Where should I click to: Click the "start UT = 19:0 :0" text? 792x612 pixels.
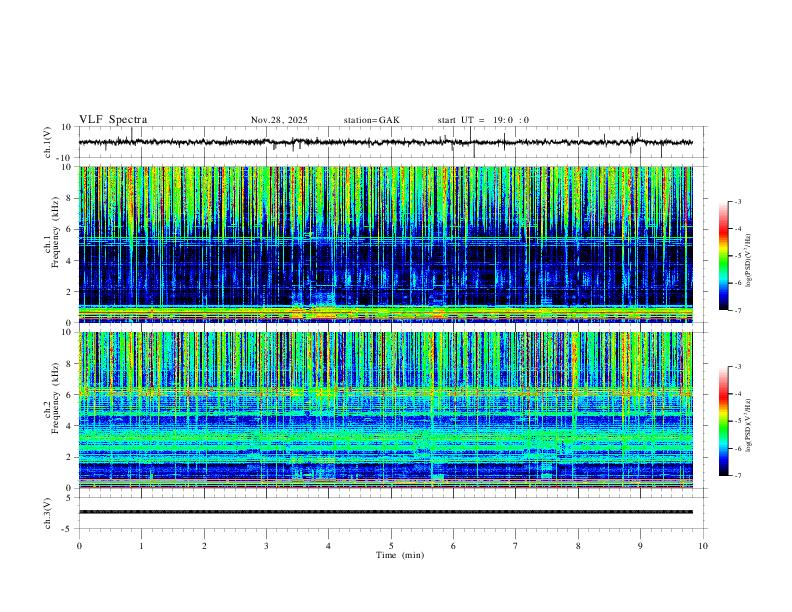(483, 120)
